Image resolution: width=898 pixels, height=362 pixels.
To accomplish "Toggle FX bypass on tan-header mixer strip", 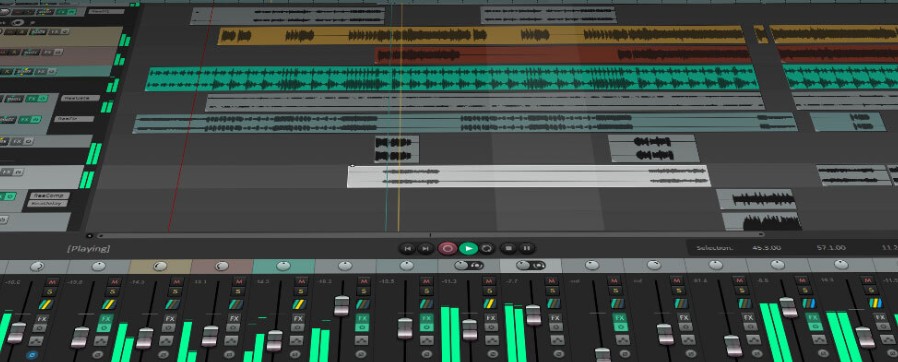I will tap(169, 328).
